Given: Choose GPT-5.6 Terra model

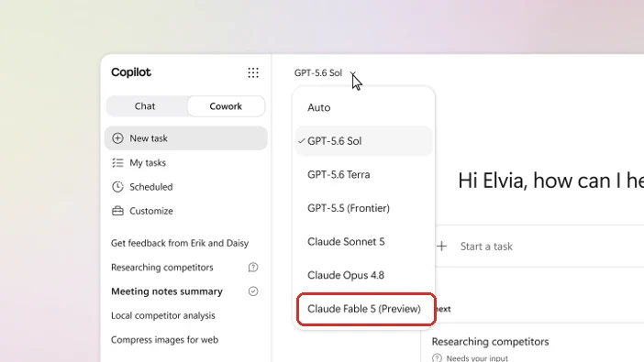Looking at the screenshot, I should [364, 175].
